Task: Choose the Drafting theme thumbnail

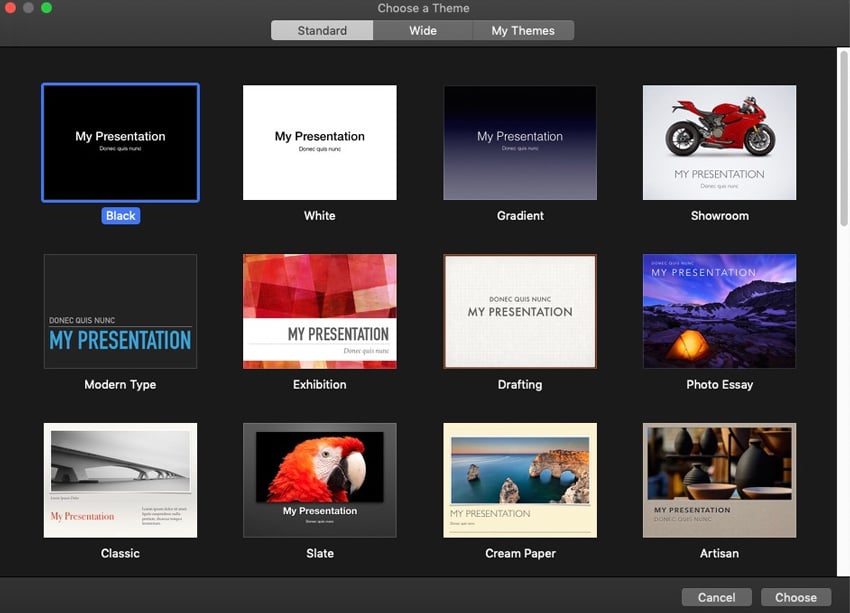Action: 520,311
